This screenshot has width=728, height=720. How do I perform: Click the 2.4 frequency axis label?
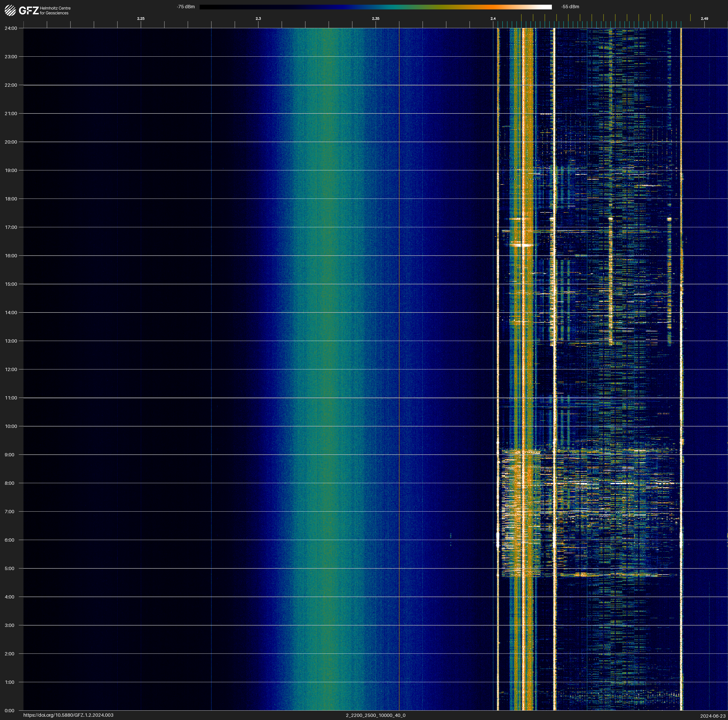coord(493,19)
